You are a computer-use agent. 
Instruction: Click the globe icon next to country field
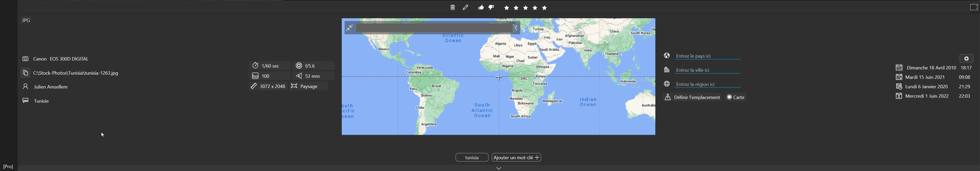click(x=667, y=56)
